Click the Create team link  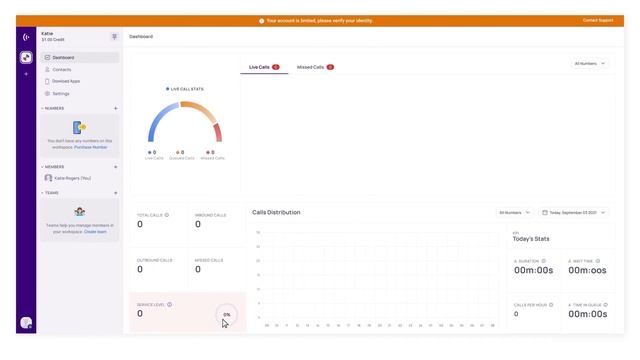95,232
